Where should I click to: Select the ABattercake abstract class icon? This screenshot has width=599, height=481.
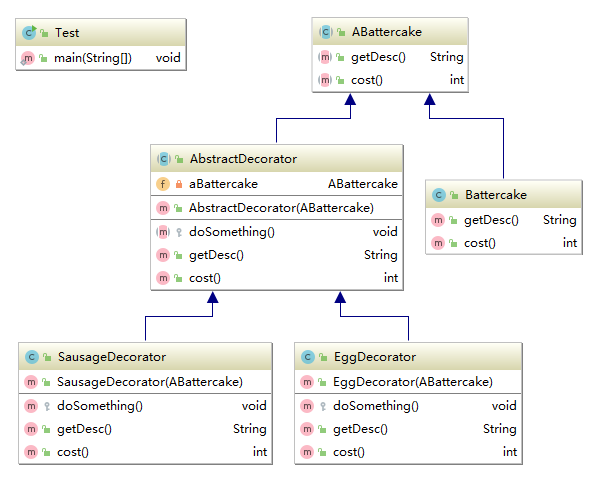pyautogui.click(x=325, y=32)
